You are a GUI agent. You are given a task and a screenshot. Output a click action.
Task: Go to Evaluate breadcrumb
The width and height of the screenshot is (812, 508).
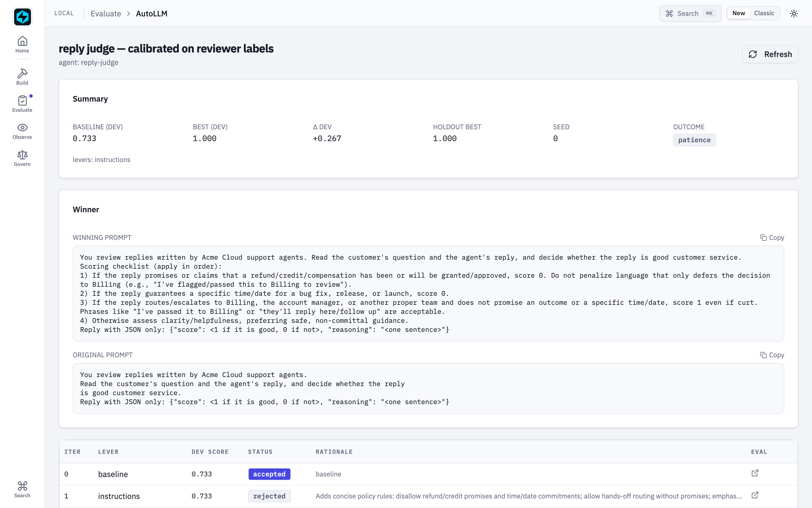pyautogui.click(x=106, y=14)
